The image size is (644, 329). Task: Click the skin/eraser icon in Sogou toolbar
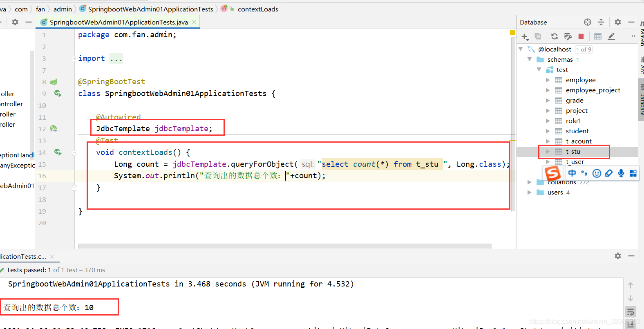(x=609, y=173)
